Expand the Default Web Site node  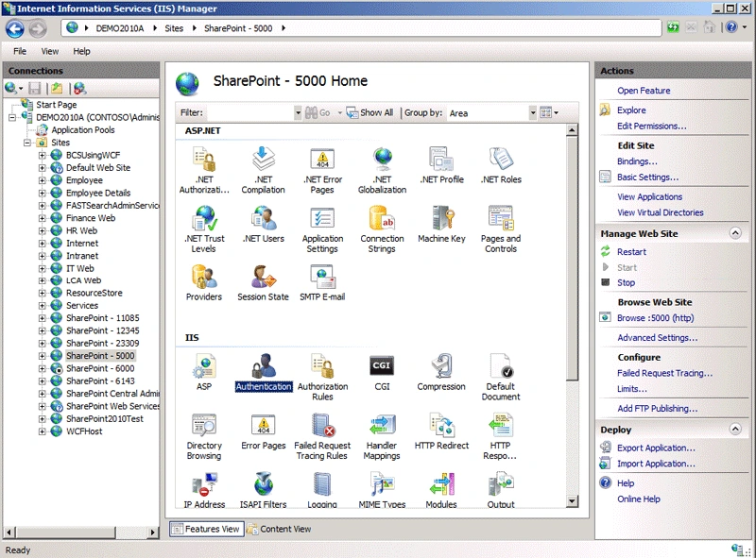coord(43,168)
